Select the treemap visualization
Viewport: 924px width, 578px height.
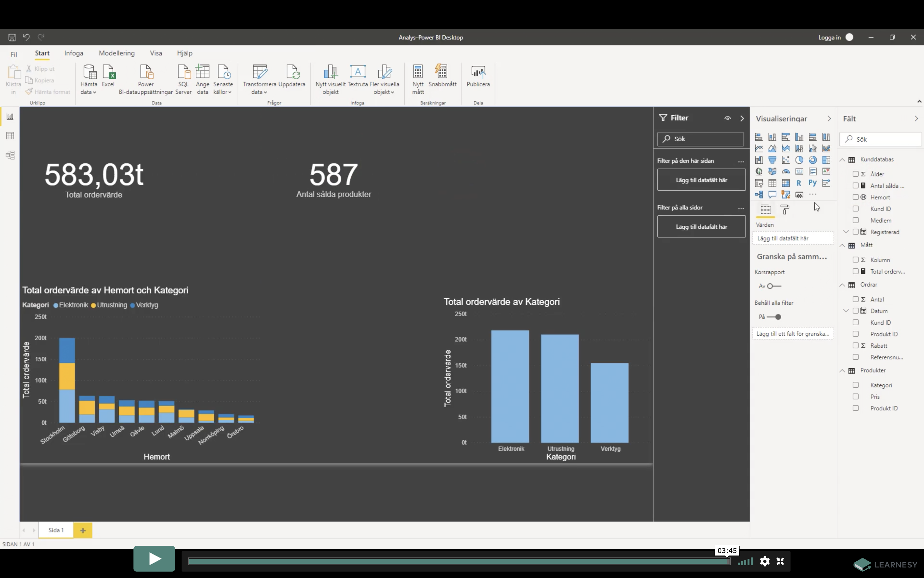point(826,160)
